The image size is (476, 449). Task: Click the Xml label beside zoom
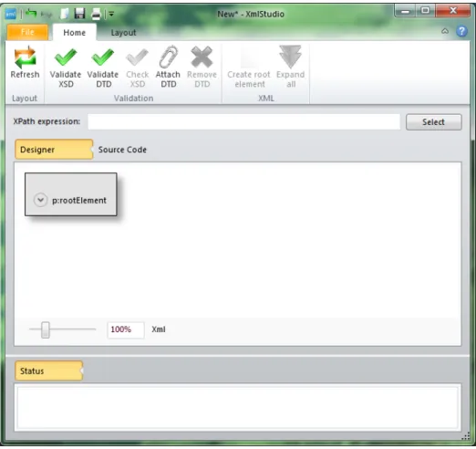(159, 329)
